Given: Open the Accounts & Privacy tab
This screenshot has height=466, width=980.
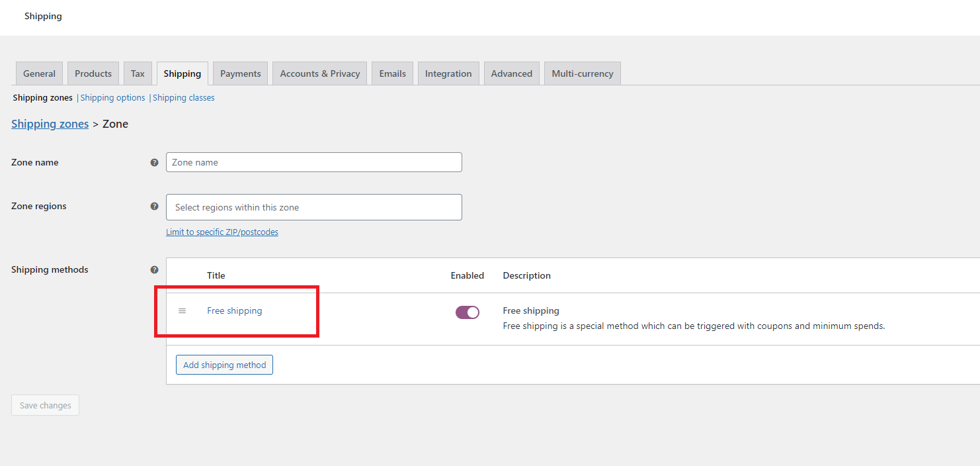Looking at the screenshot, I should 320,73.
